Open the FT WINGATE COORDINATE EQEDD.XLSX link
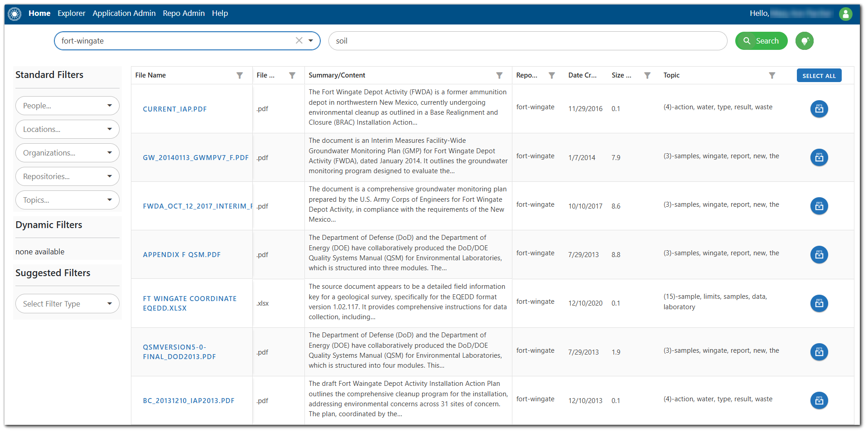Image resolution: width=868 pixels, height=433 pixels. [190, 303]
